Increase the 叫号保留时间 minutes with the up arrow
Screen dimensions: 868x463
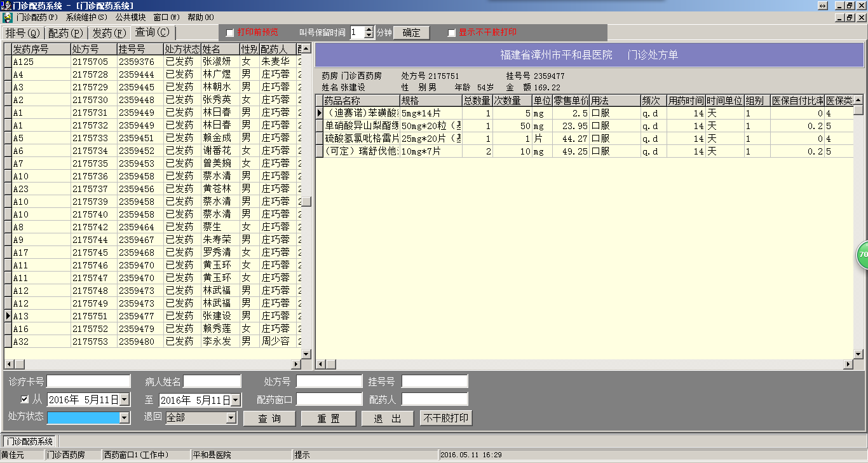[369, 29]
